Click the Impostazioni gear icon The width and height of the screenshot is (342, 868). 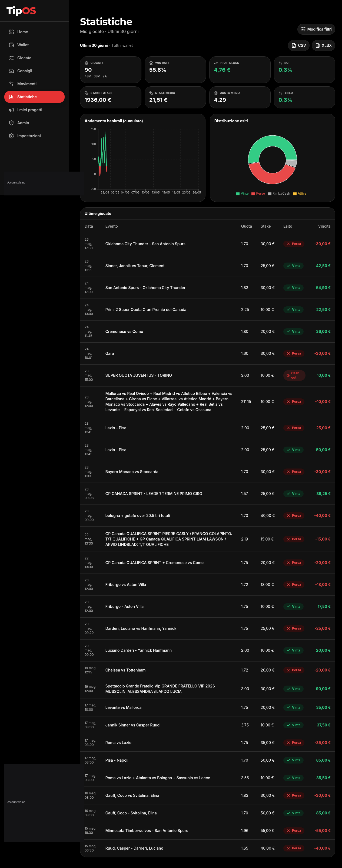pyautogui.click(x=11, y=136)
